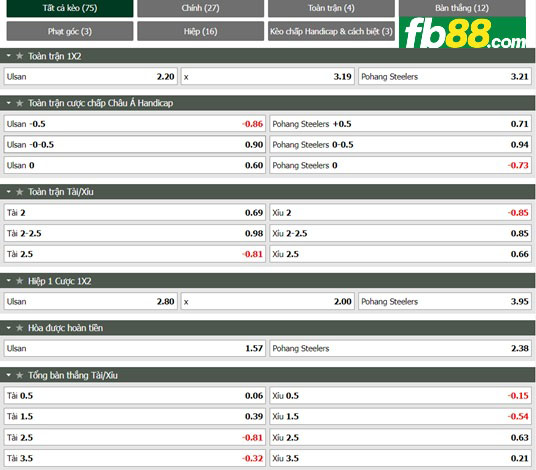Collapse the Hòa được hoàn tiền arrow
Image resolution: width=536 pixels, height=470 pixels.
point(9,328)
